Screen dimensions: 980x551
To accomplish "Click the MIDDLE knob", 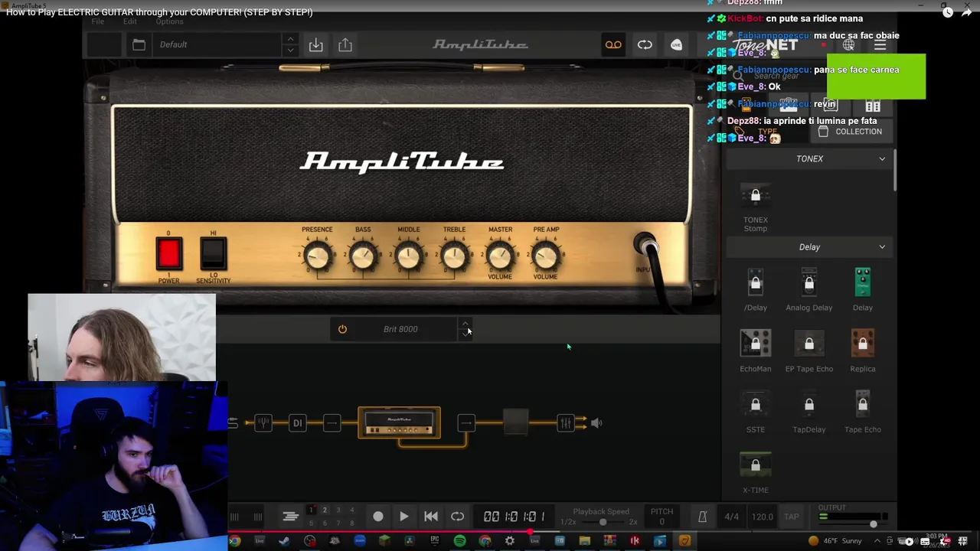I will click(408, 256).
